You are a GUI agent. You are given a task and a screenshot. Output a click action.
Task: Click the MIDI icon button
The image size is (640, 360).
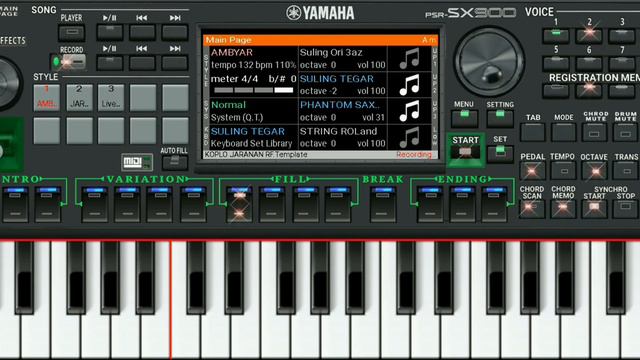137,162
